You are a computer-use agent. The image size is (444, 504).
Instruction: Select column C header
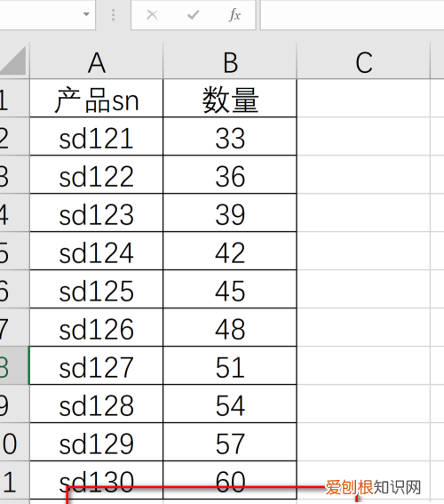pyautogui.click(x=363, y=62)
